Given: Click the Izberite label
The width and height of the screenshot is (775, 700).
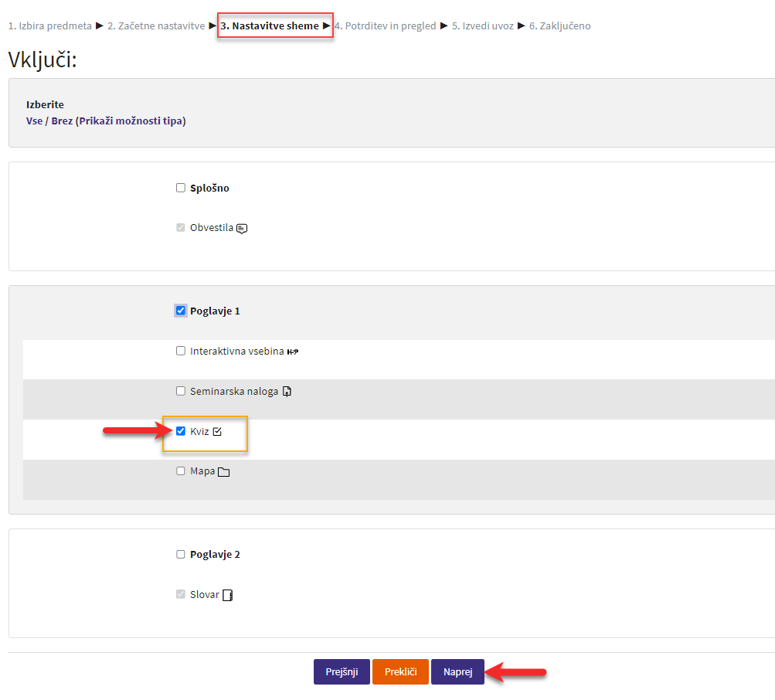Looking at the screenshot, I should [x=45, y=105].
